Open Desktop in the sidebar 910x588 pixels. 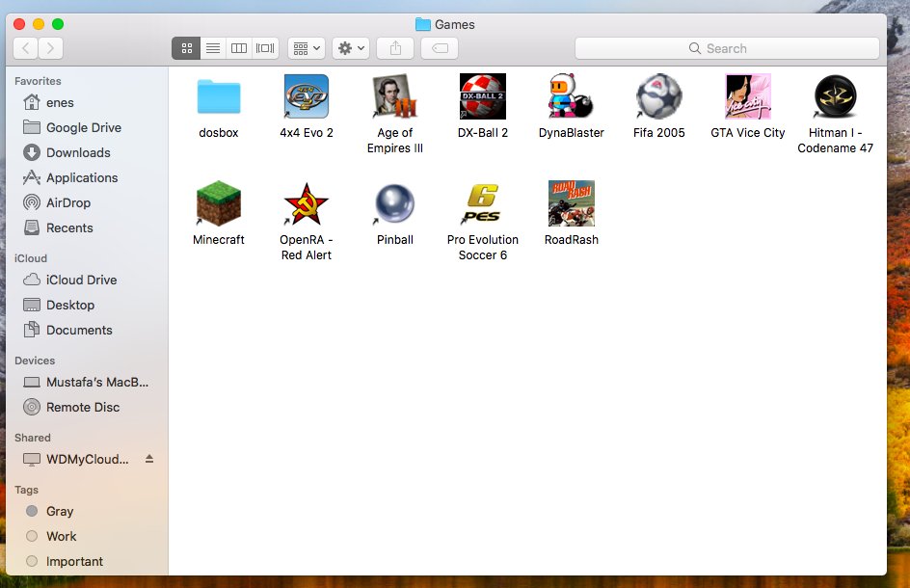[x=87, y=305]
